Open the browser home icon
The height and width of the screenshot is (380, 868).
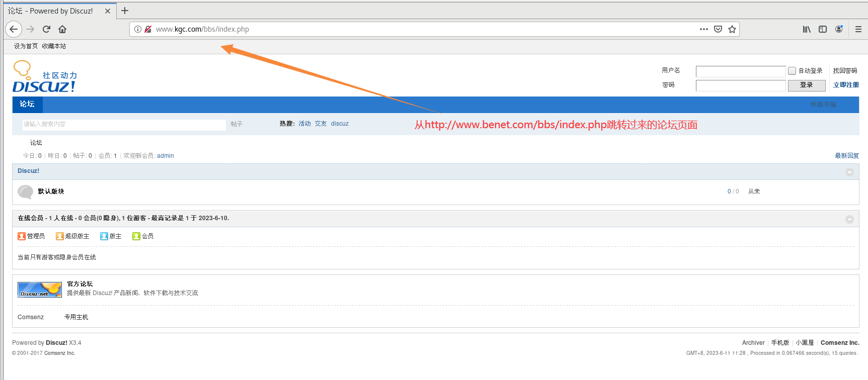[62, 29]
